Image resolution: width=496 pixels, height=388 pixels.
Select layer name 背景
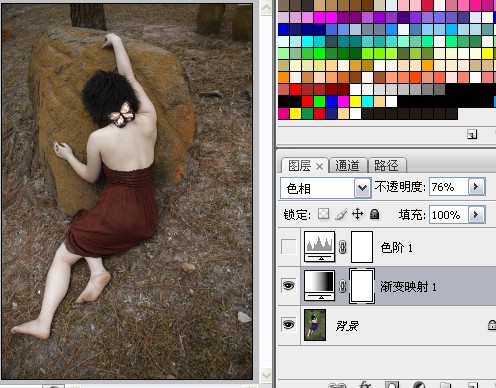click(347, 326)
